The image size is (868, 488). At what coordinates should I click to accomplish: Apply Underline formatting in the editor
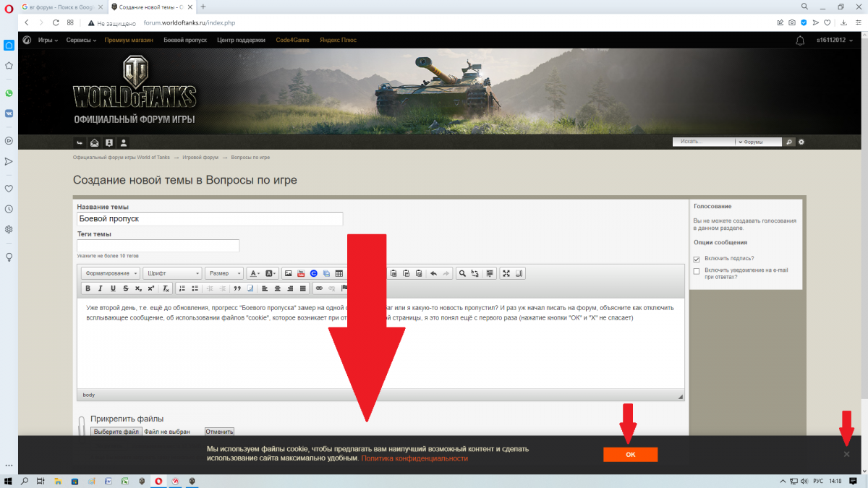pyautogui.click(x=113, y=288)
